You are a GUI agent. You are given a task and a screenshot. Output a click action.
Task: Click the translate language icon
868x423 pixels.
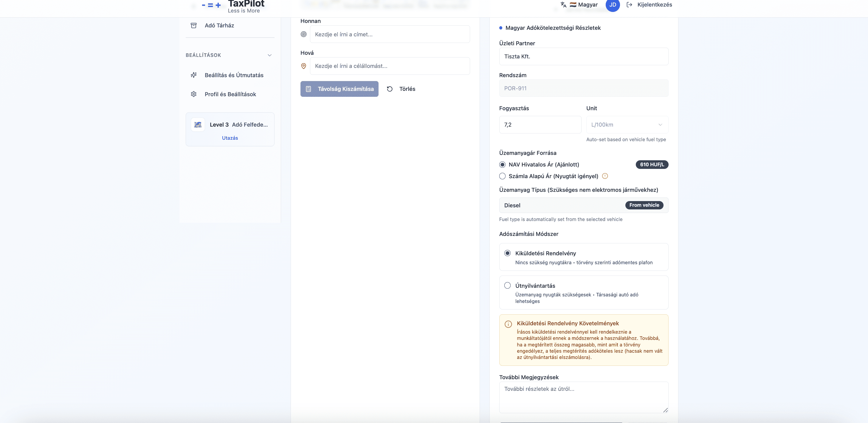click(x=563, y=5)
